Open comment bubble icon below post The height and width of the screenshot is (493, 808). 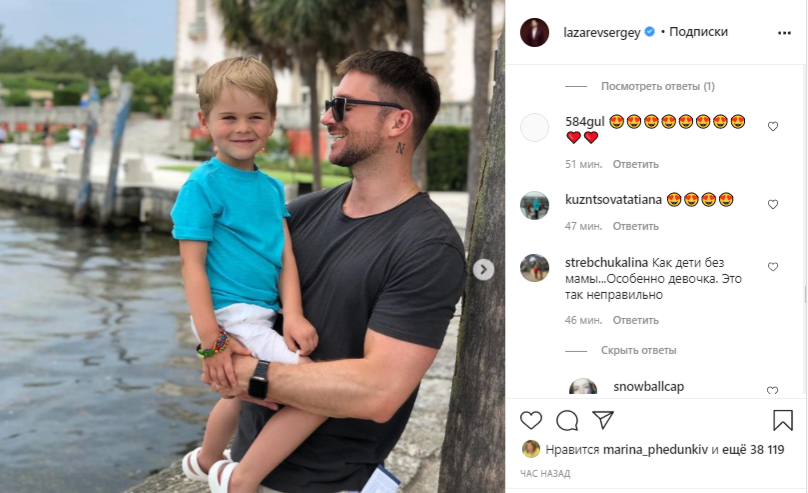pyautogui.click(x=567, y=421)
